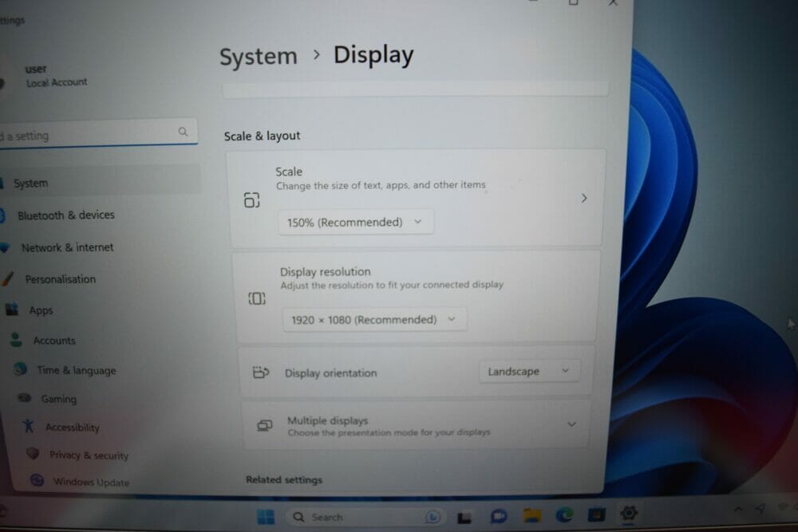The image size is (798, 532).
Task: Open Accounts settings in sidebar
Action: pos(54,341)
